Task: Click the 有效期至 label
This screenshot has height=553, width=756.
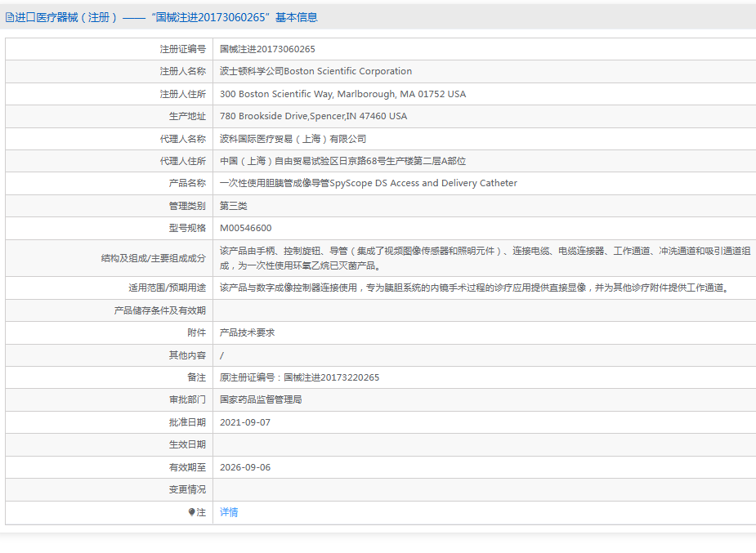Action: [x=187, y=467]
